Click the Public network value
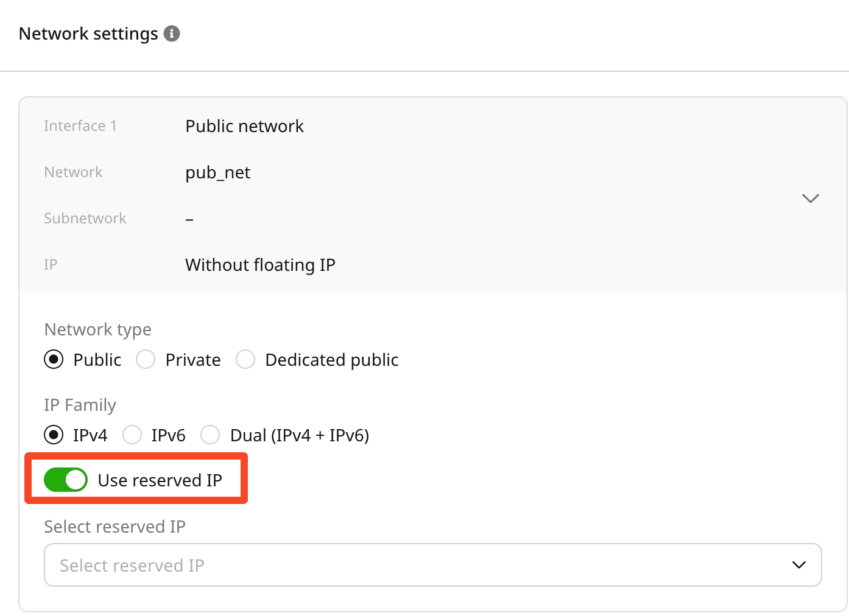This screenshot has height=616, width=849. 244,126
